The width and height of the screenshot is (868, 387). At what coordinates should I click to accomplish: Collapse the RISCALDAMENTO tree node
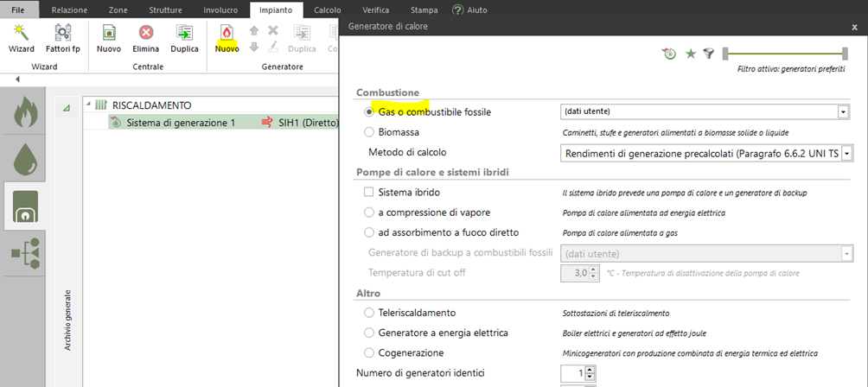[88, 105]
